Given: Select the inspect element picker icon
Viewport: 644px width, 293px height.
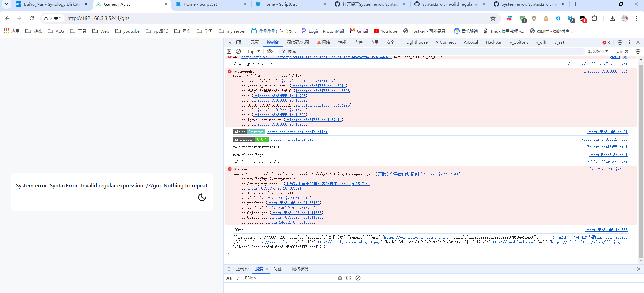Looking at the screenshot, I should point(229,42).
